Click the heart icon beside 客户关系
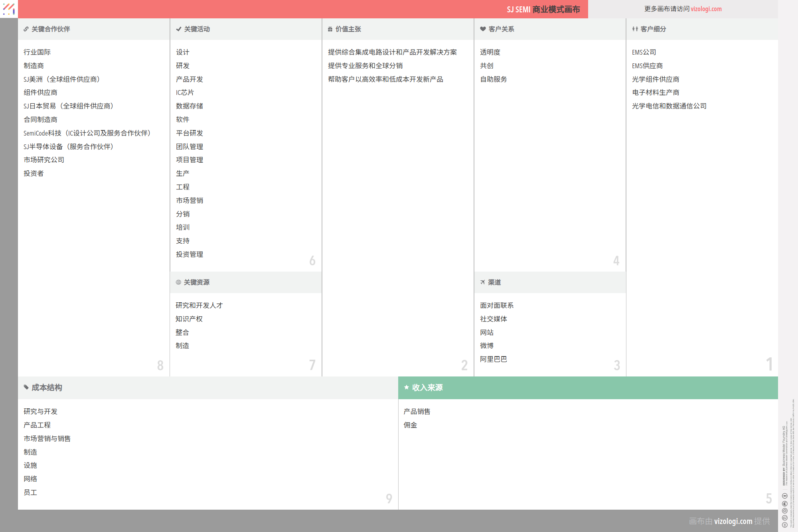798x532 pixels. coord(483,29)
